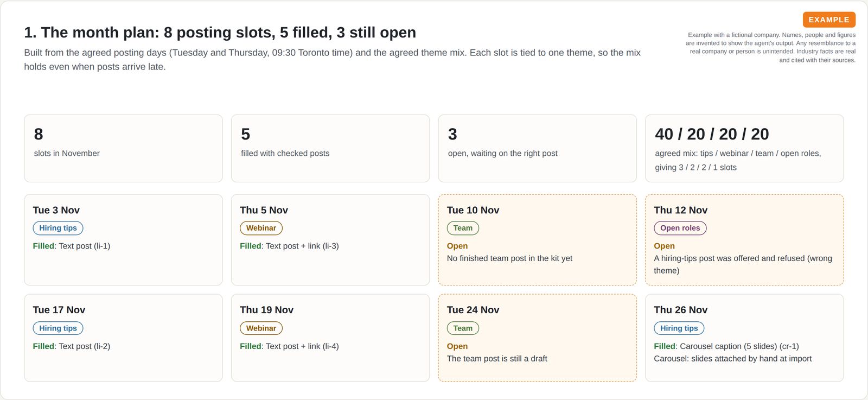Click the Open status on Tue 24 Nov slot
Viewport: 868px width, 400px height.
pyautogui.click(x=457, y=346)
